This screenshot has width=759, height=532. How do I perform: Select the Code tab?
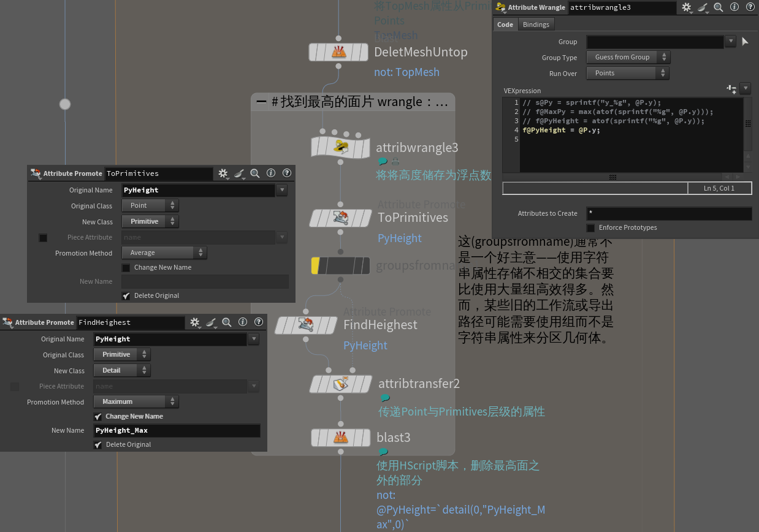click(505, 25)
